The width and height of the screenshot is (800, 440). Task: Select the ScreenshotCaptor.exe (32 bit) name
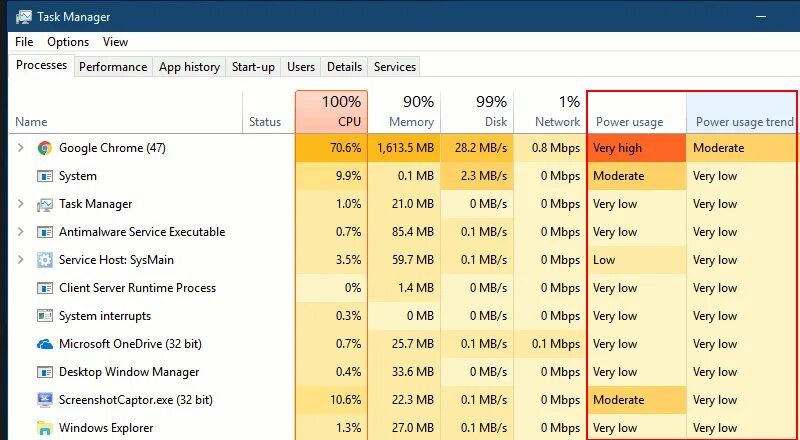[x=136, y=400]
